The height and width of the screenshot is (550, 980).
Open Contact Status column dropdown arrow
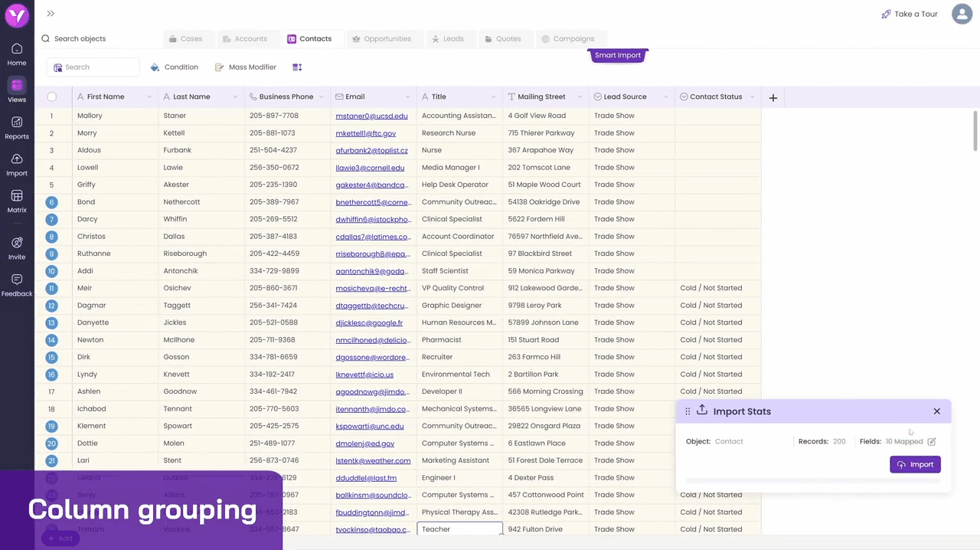pos(752,97)
